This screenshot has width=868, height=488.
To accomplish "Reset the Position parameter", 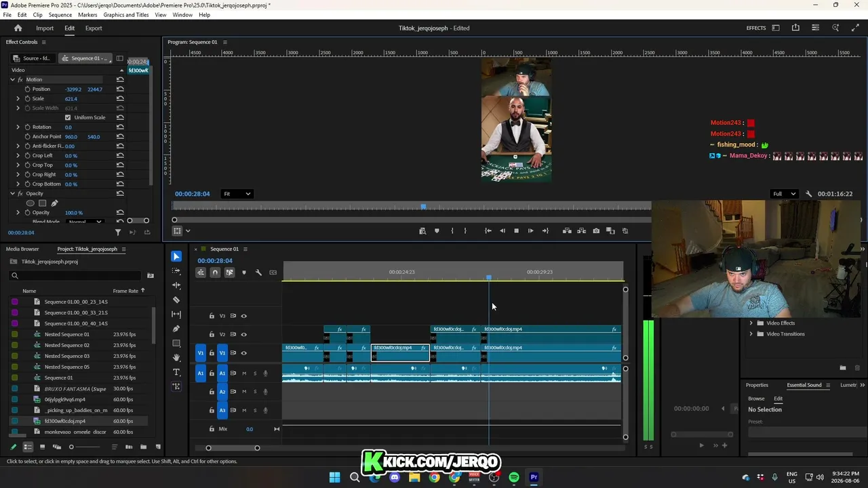I will click(x=120, y=89).
